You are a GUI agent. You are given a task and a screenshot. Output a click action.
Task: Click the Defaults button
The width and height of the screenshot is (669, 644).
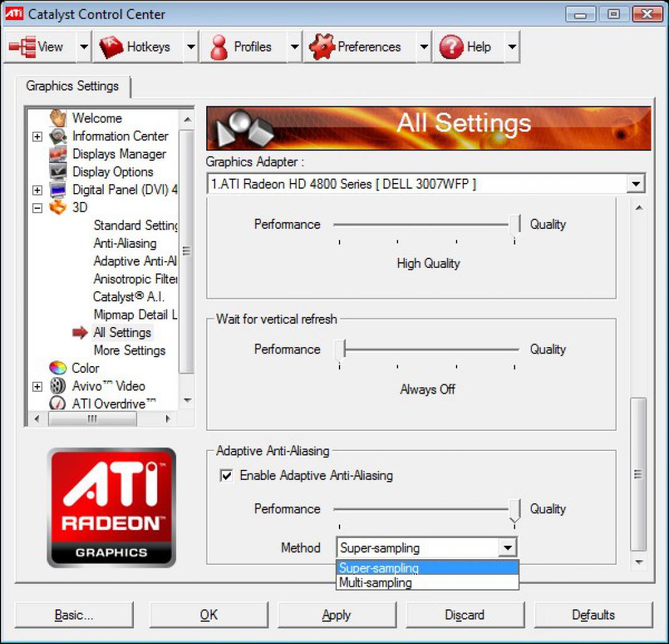click(593, 614)
